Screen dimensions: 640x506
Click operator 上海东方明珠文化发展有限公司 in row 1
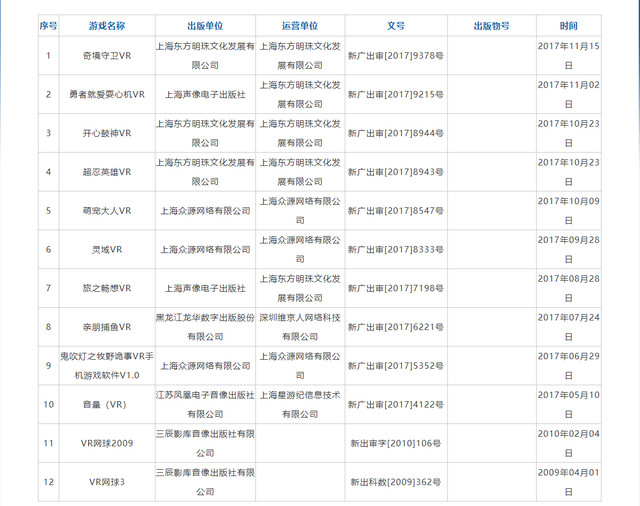(x=300, y=55)
